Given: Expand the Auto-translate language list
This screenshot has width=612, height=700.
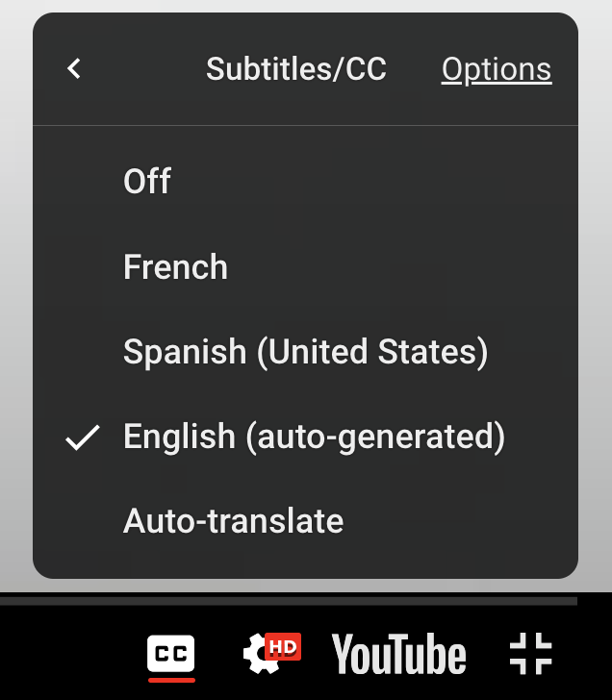Looking at the screenshot, I should click(x=234, y=521).
